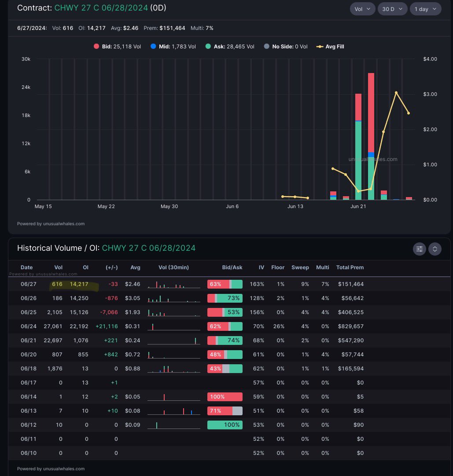Image resolution: width=453 pixels, height=476 pixels.
Task: Select the 06/24 row in the history table
Action: (176, 326)
